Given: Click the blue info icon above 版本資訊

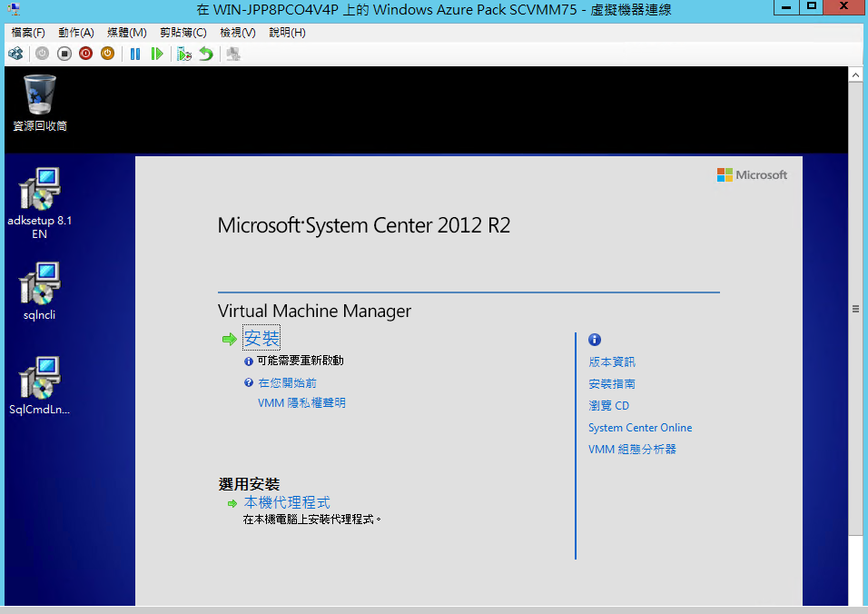Looking at the screenshot, I should pos(595,340).
